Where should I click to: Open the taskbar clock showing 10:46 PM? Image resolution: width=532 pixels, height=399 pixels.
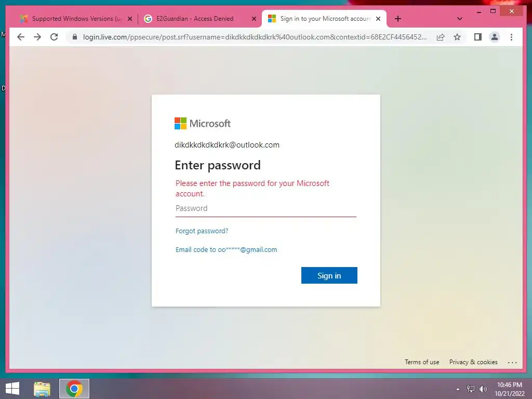pyautogui.click(x=510, y=389)
